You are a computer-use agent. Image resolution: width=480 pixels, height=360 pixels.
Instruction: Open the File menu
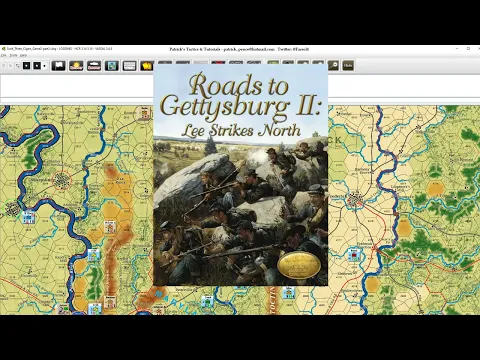(x=3, y=55)
